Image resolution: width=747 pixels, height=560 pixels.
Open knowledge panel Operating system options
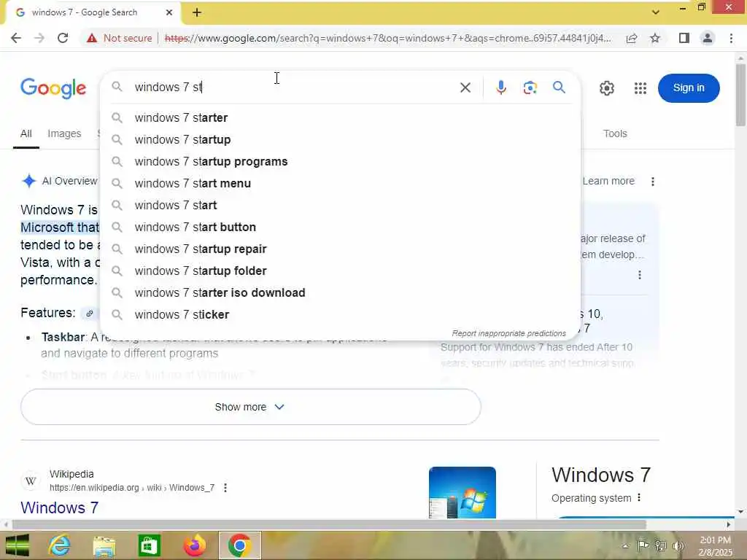[639, 497]
